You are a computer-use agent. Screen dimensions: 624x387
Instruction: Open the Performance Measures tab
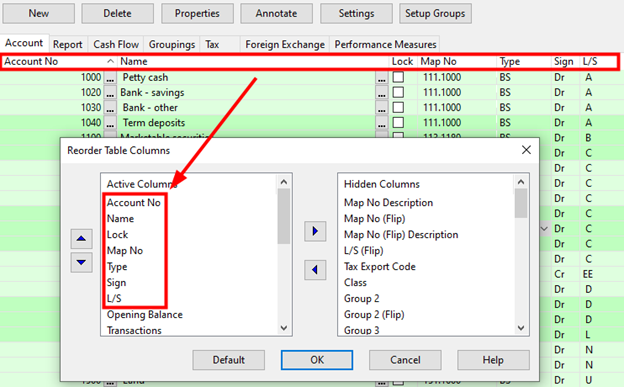point(385,45)
